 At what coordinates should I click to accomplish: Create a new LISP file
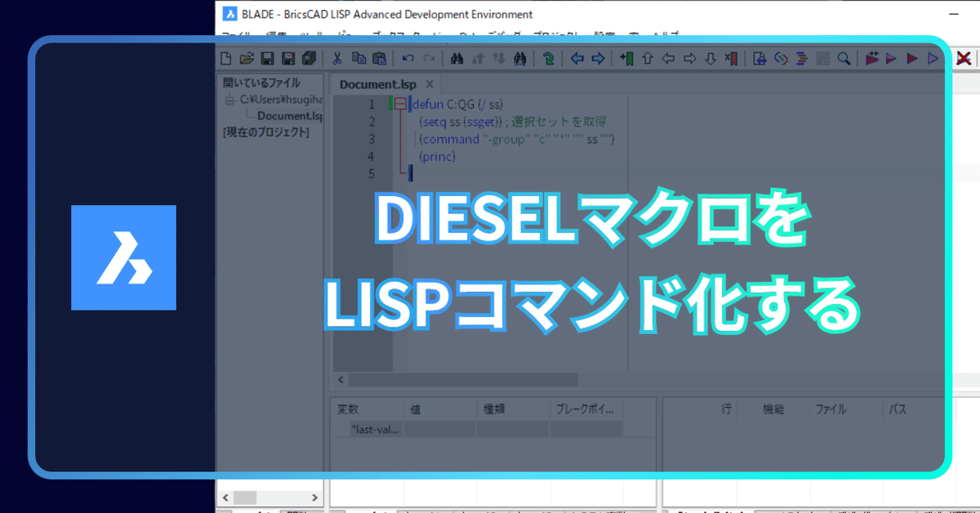[224, 58]
